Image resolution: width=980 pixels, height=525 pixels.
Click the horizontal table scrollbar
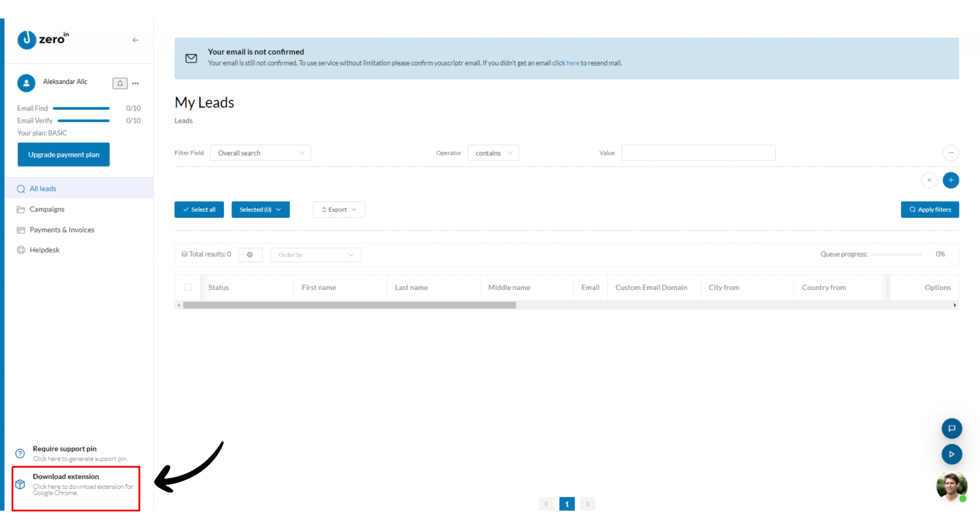pos(349,305)
